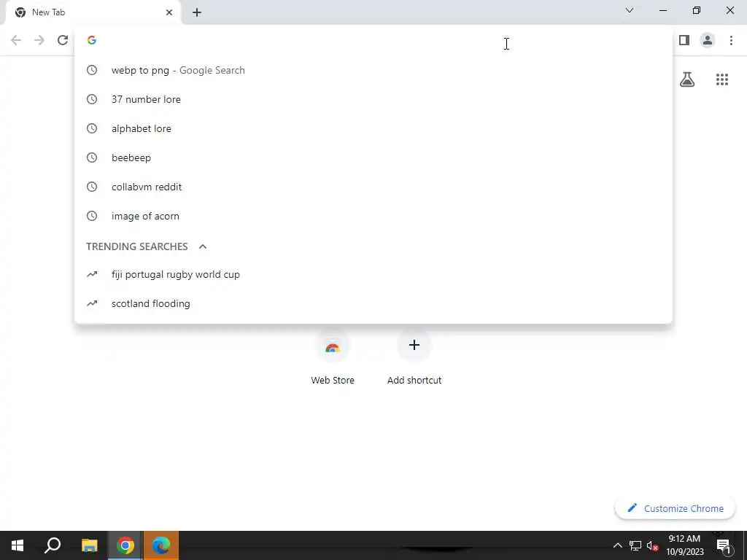The height and width of the screenshot is (560, 747).
Task: Click the browser Forward arrow
Action: tap(39, 41)
